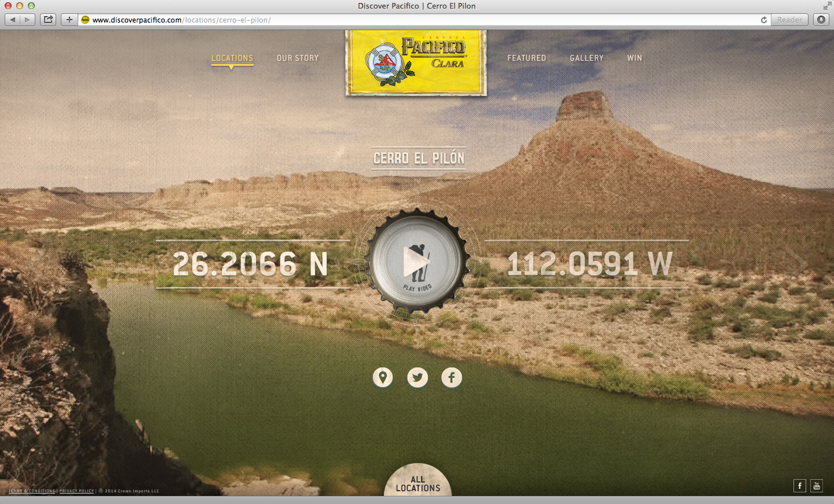Click the map pin location icon

(382, 377)
